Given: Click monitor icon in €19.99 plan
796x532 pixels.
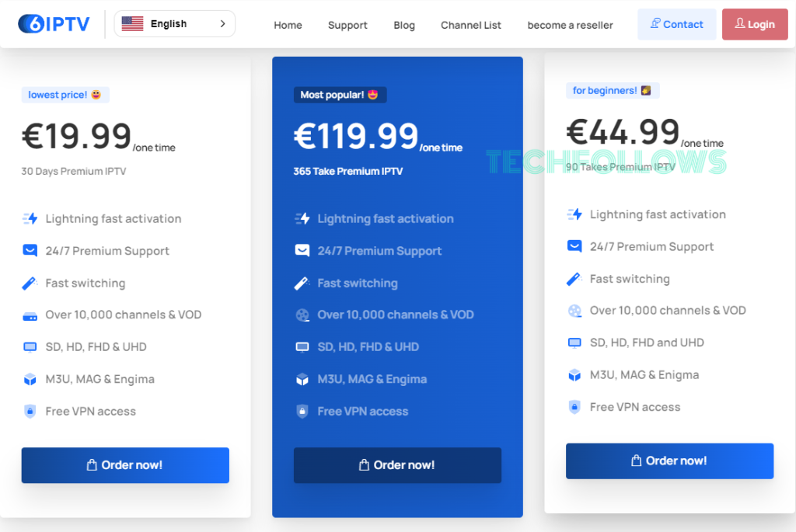Looking at the screenshot, I should tap(30, 347).
